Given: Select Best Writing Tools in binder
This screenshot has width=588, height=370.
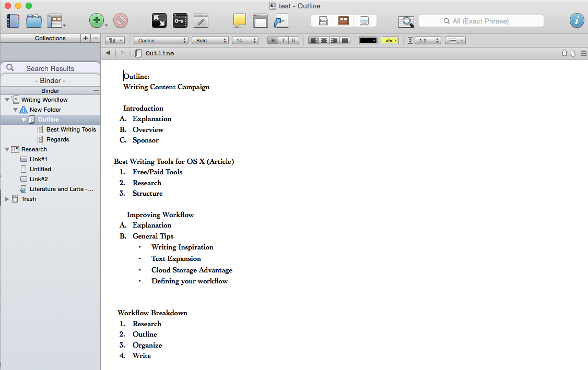Looking at the screenshot, I should tap(71, 129).
